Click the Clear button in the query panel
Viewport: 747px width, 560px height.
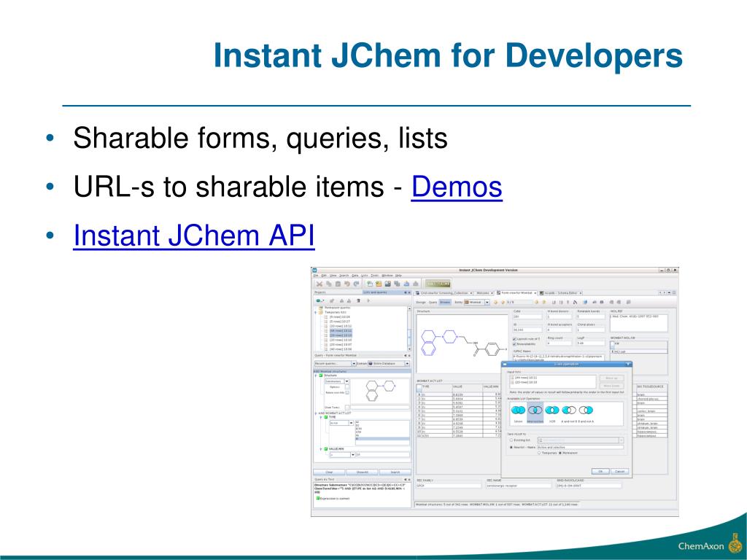point(329,472)
